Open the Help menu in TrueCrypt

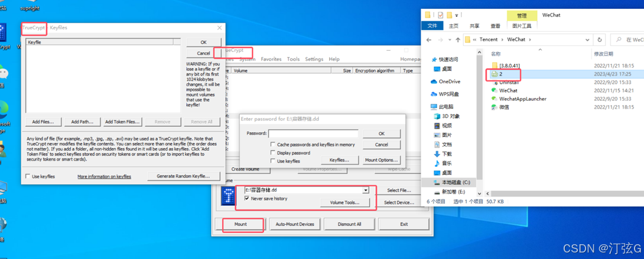pyautogui.click(x=334, y=59)
